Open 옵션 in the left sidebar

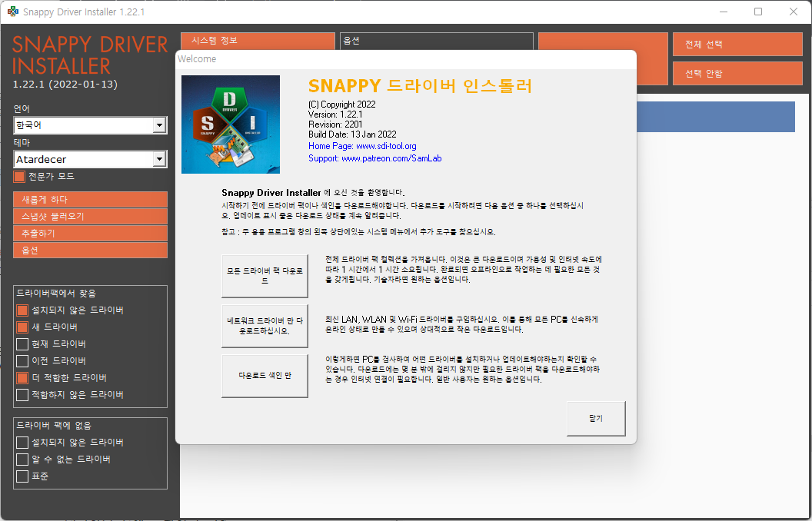tap(90, 251)
